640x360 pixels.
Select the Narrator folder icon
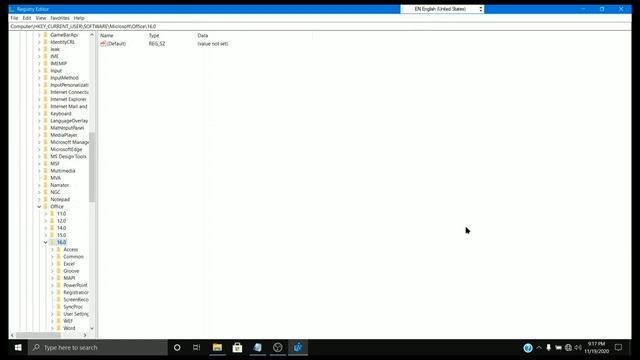(x=46, y=185)
